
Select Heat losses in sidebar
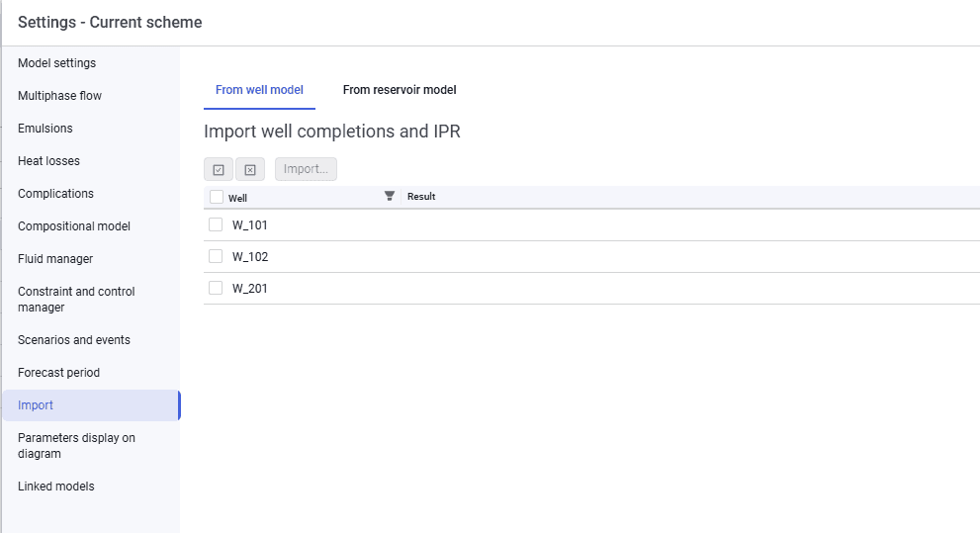[48, 160]
